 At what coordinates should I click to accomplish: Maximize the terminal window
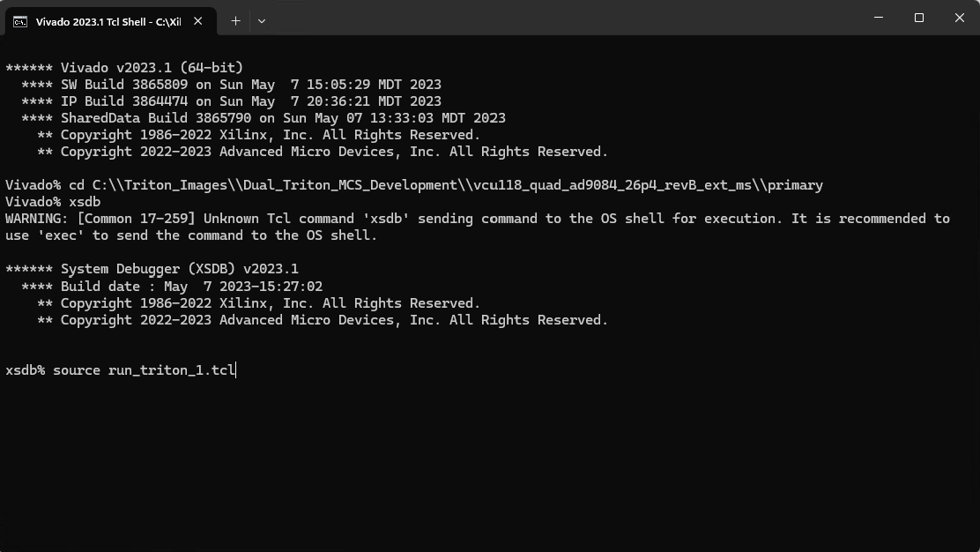click(919, 18)
